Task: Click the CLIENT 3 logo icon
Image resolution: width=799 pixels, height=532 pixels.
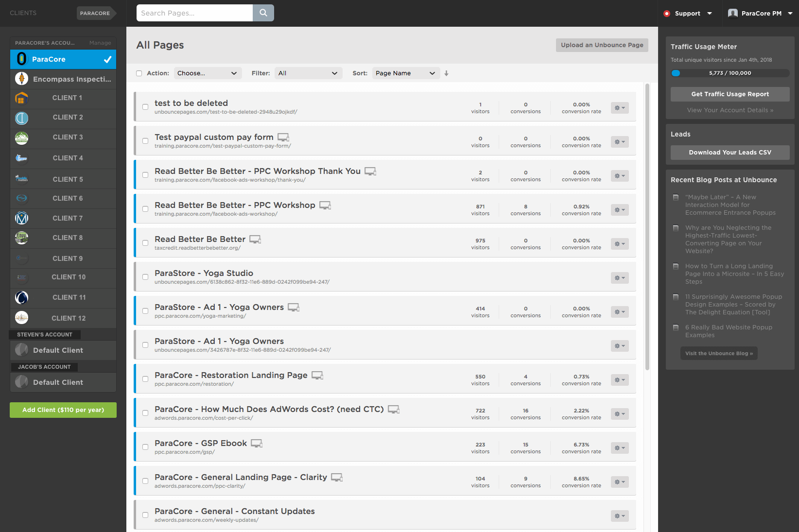Action: 21,138
